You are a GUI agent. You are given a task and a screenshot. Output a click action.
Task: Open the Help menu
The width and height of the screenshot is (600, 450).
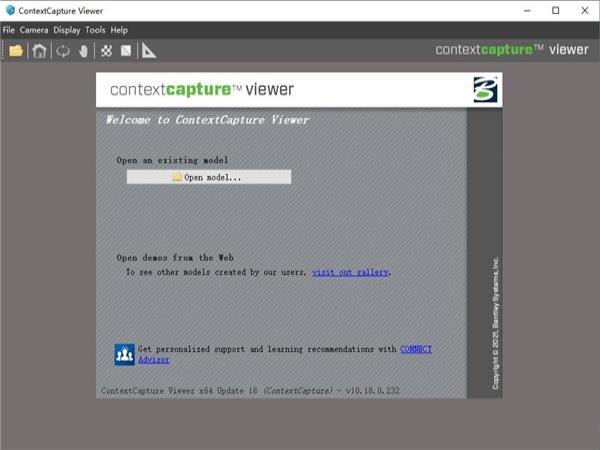point(119,30)
